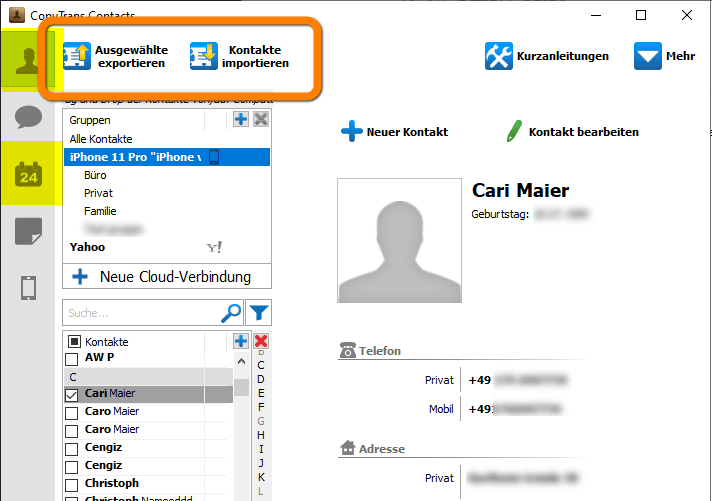Open the Notes section in sidebar
This screenshot has height=501, width=712.
(29, 231)
